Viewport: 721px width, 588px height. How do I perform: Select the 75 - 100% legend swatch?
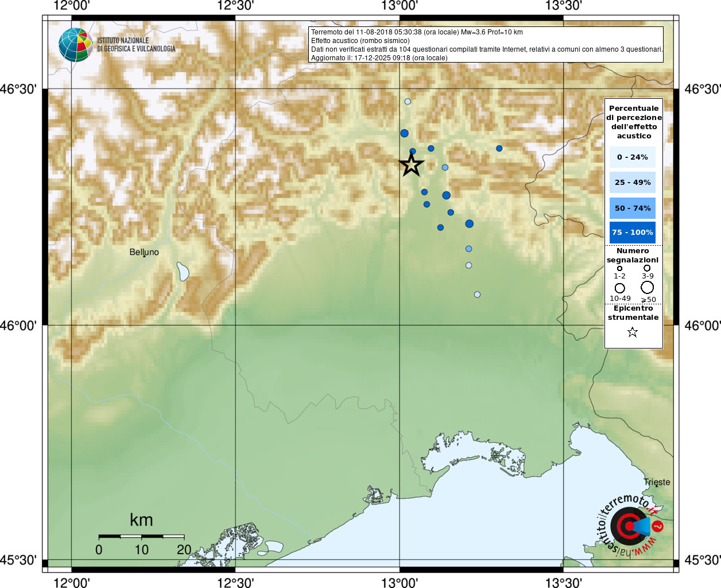[x=633, y=233]
